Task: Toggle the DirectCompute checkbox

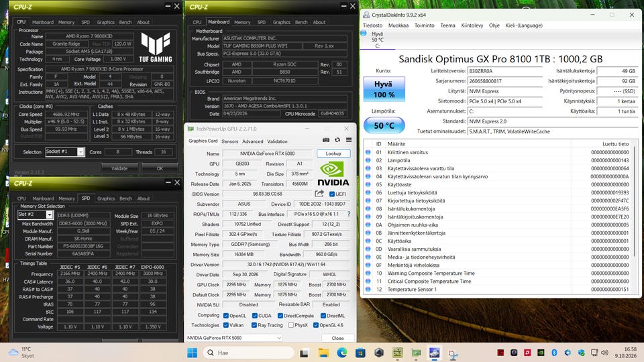Action: (280, 316)
